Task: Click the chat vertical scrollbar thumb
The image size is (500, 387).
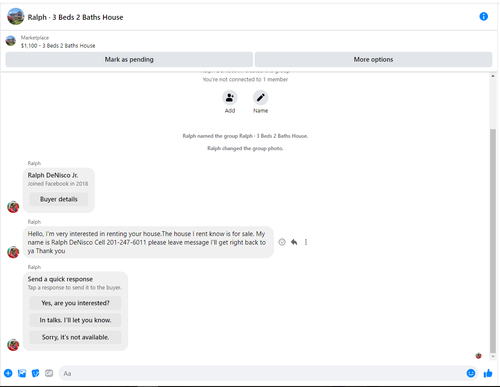Action: coord(493,240)
